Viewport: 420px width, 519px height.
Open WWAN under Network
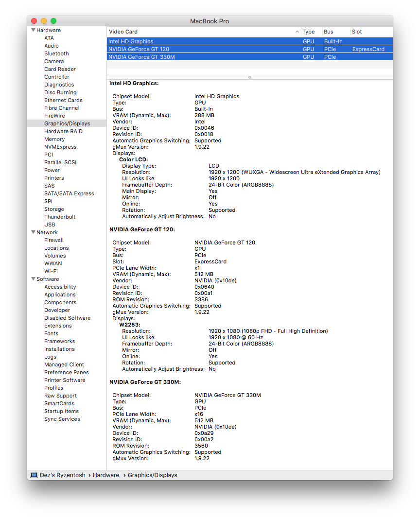click(x=53, y=263)
